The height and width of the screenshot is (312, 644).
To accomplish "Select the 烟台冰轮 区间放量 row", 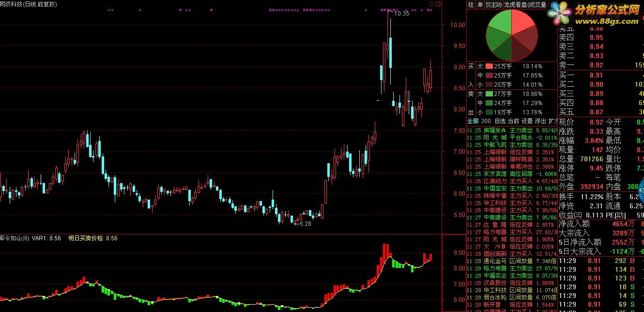I will [511, 297].
